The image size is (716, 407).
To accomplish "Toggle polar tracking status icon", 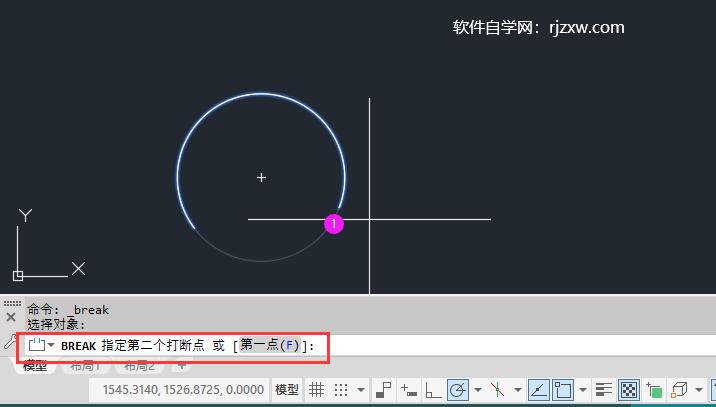I will [x=458, y=390].
